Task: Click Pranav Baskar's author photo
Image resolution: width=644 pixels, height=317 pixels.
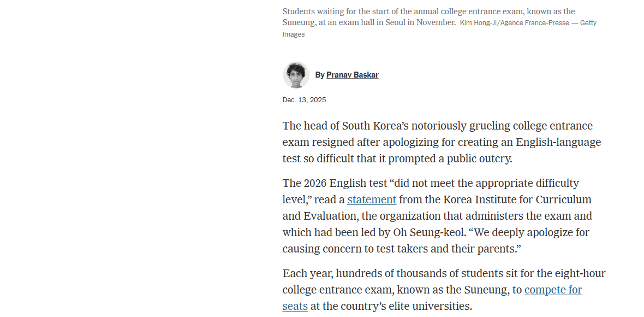Action: coord(296,75)
